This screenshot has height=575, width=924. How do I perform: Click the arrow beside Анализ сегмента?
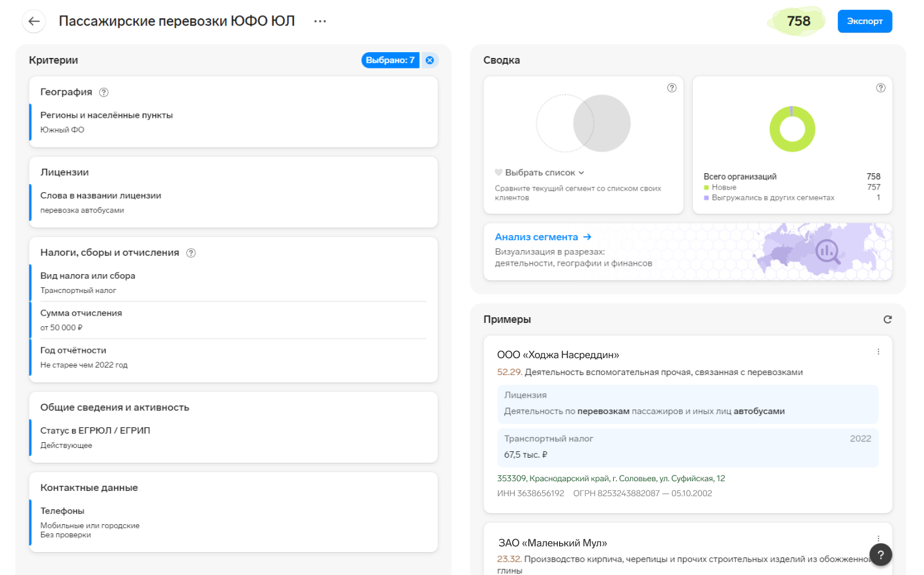[x=587, y=237]
